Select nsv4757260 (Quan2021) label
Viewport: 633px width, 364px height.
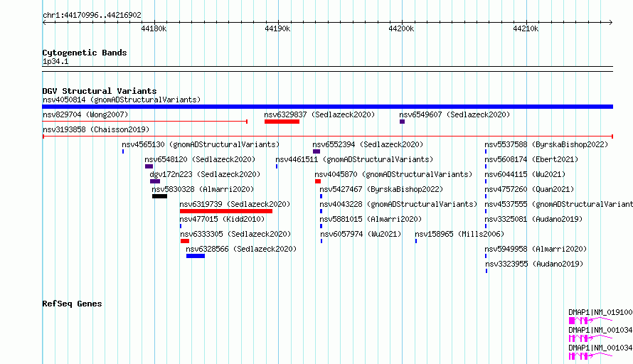(529, 189)
